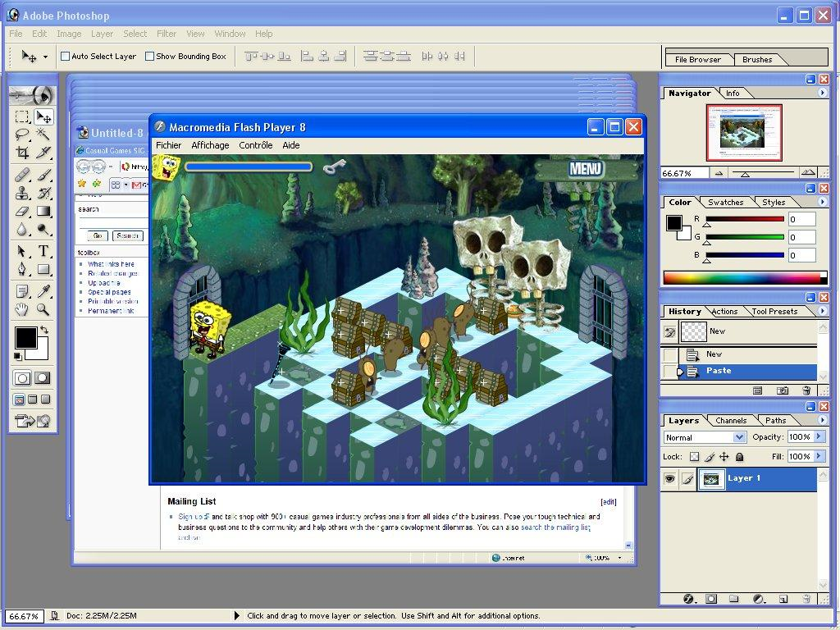Select the History Brush tool

(43, 193)
